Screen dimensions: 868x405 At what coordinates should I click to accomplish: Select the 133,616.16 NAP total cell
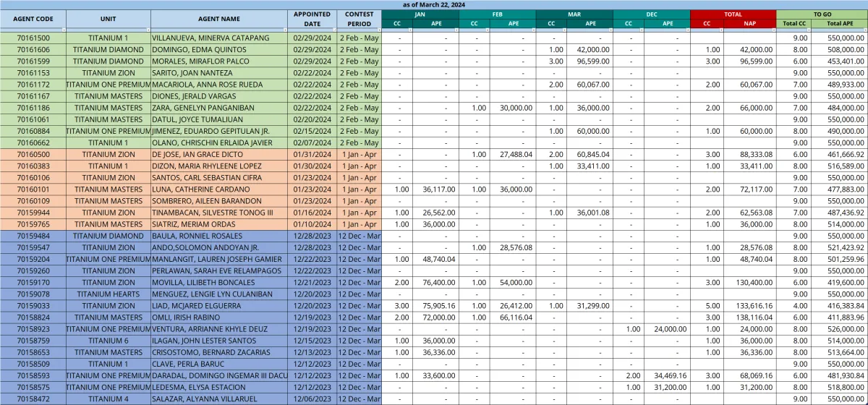click(749, 306)
